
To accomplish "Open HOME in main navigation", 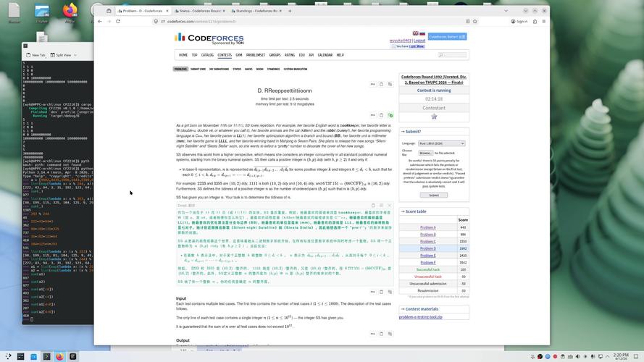I will pyautogui.click(x=183, y=55).
